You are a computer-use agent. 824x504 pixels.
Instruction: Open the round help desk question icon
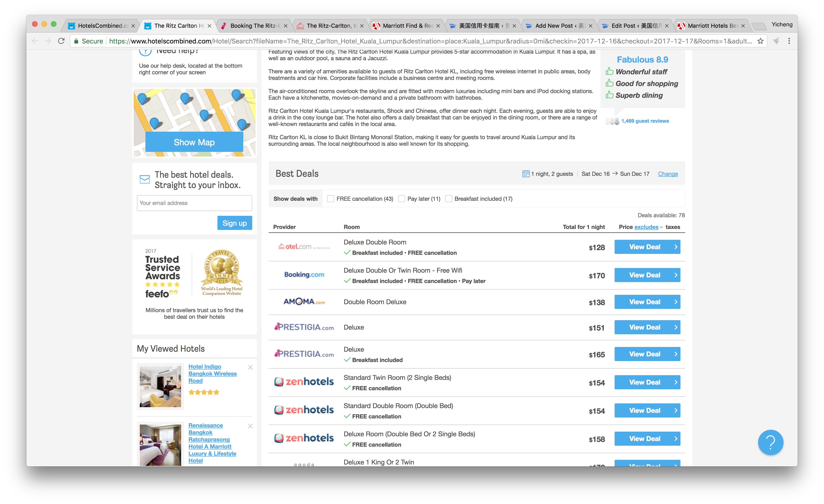(771, 442)
